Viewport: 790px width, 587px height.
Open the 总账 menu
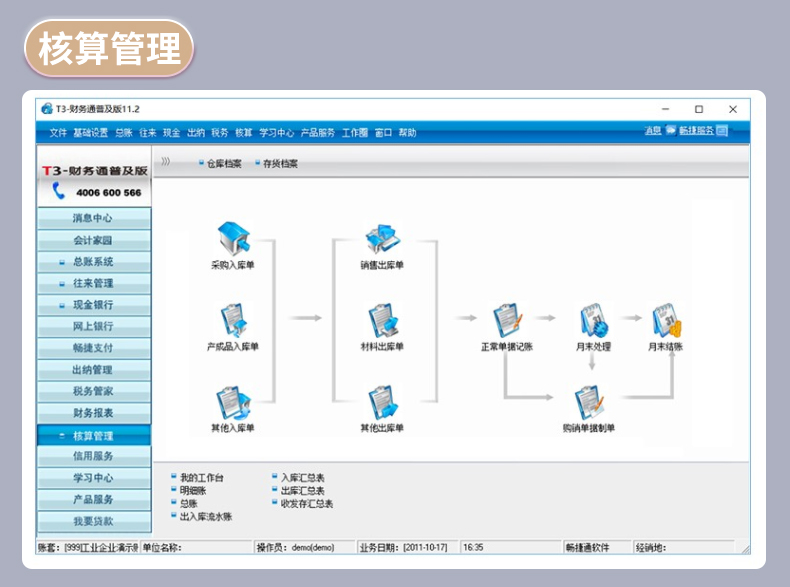point(123,133)
